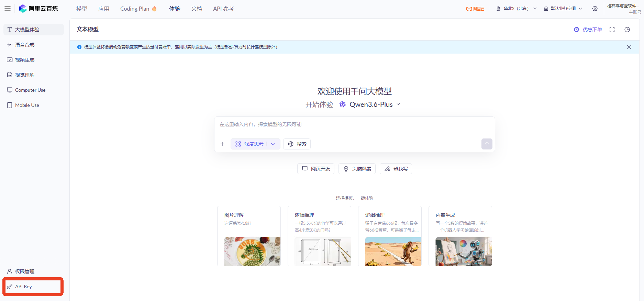644x301 pixels.
Task: Click the 网页开发 quick button
Action: coord(316,169)
